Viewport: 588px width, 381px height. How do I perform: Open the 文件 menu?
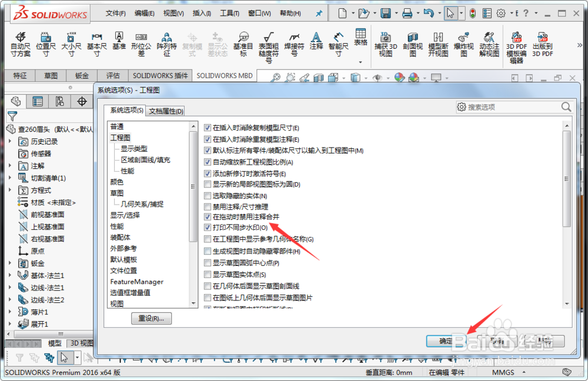pyautogui.click(x=115, y=13)
